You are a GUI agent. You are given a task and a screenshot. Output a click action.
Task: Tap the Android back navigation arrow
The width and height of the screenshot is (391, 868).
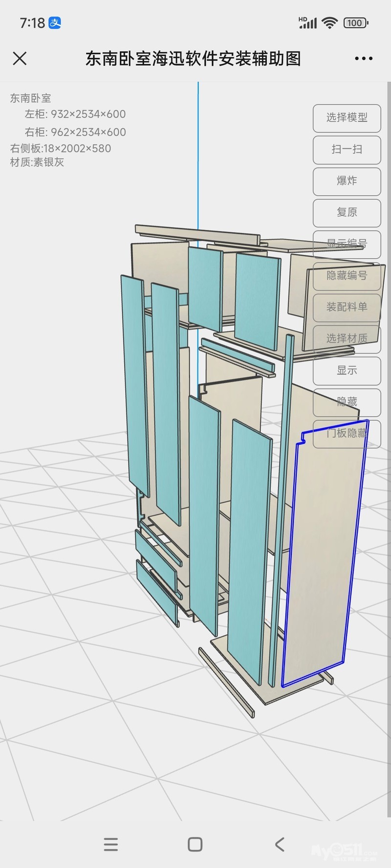pos(280,844)
